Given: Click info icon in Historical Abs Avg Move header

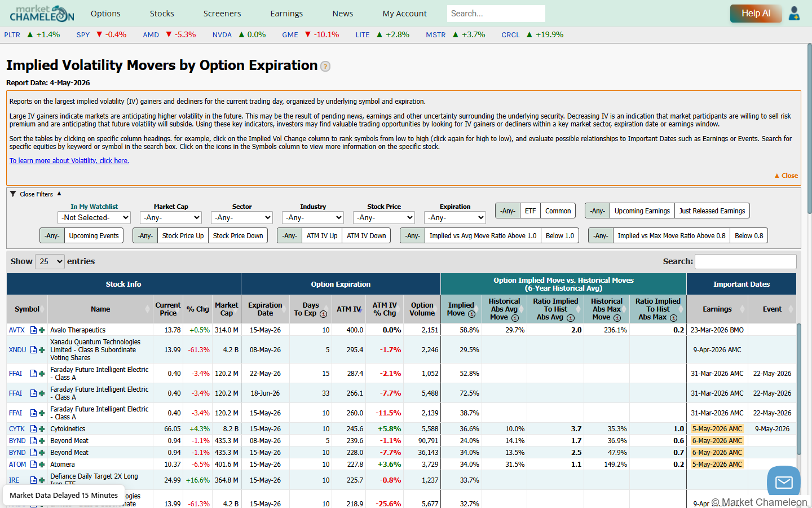Looking at the screenshot, I should [515, 318].
